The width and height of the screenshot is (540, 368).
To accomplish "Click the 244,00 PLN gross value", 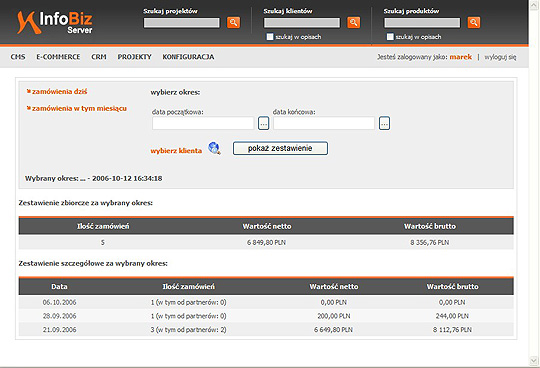I will point(452,316).
